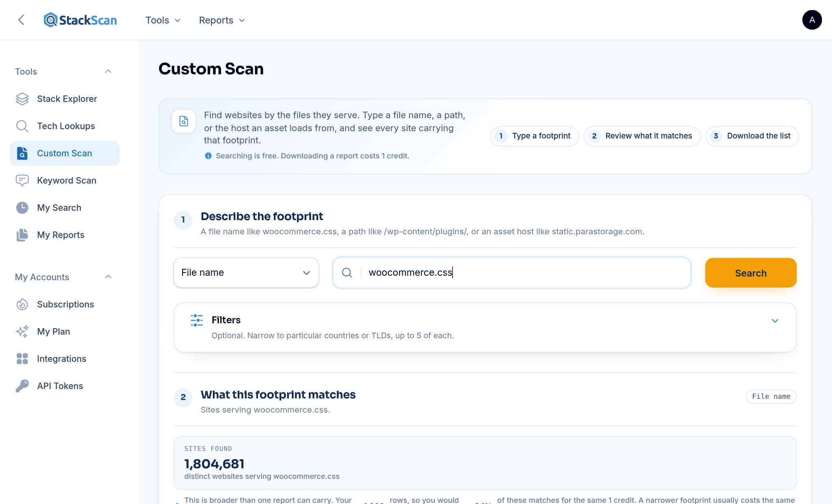Click the My Reports documents icon

tap(22, 235)
